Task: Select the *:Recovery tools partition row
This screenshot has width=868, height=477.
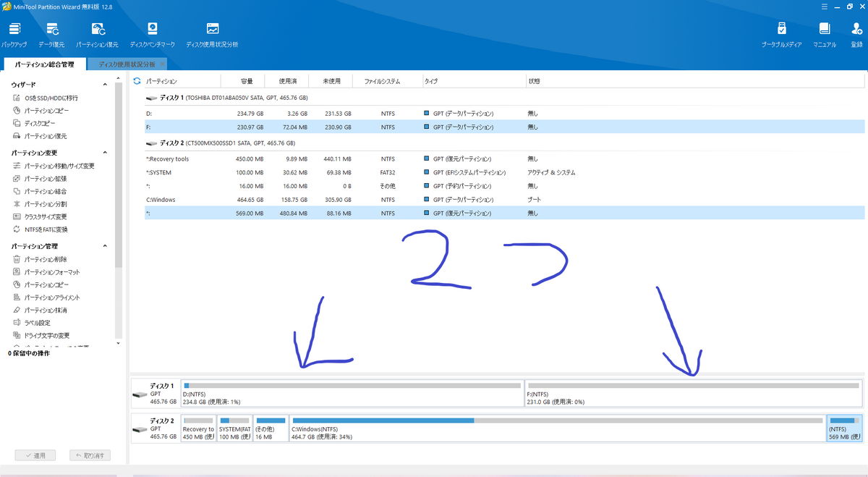Action: (x=505, y=159)
